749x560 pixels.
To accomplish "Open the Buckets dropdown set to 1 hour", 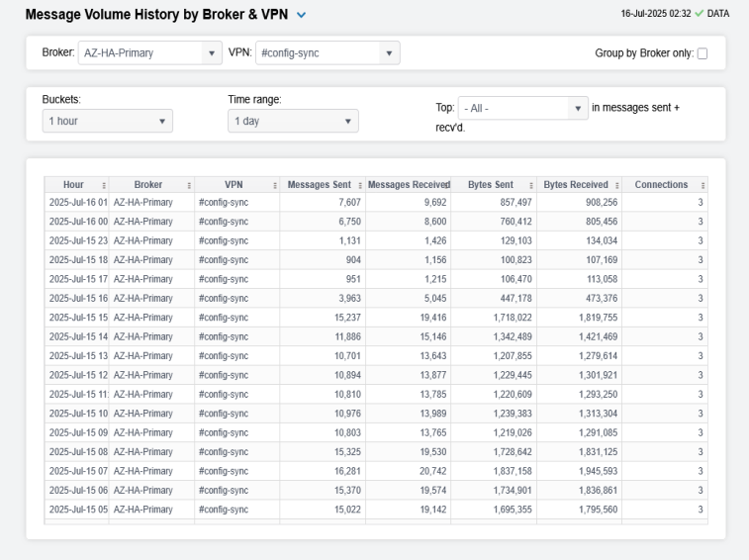I will 107,121.
